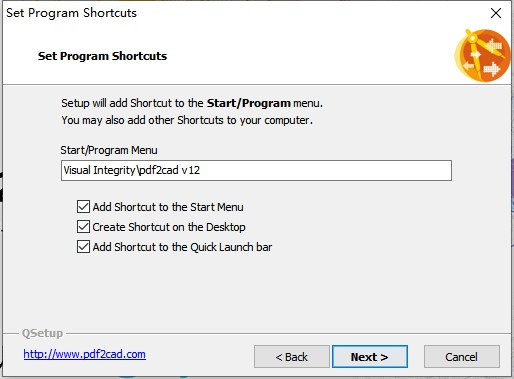514x379 pixels.
Task: Click the Start/Program Menu folder text field
Action: click(x=256, y=170)
